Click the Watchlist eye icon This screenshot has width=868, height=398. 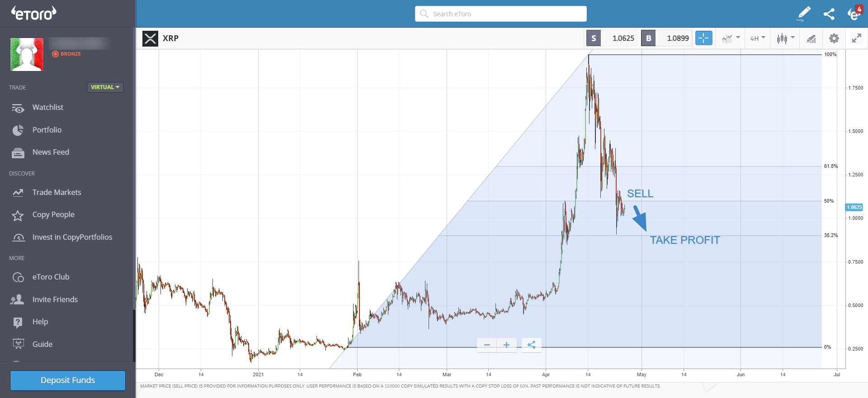(x=18, y=108)
